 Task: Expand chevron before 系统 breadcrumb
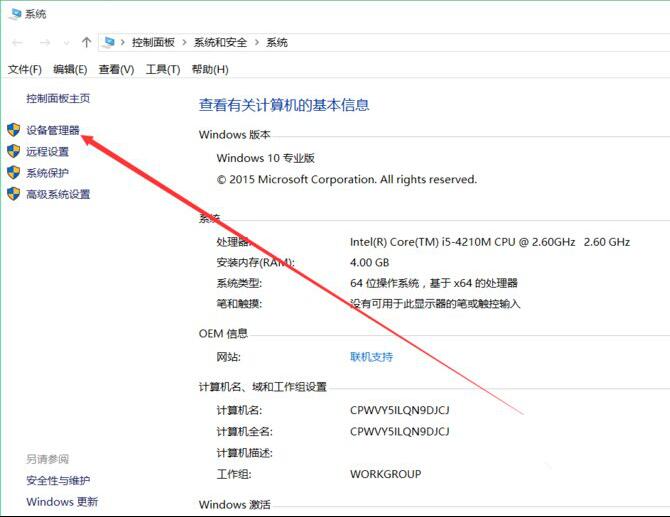pyautogui.click(x=257, y=42)
